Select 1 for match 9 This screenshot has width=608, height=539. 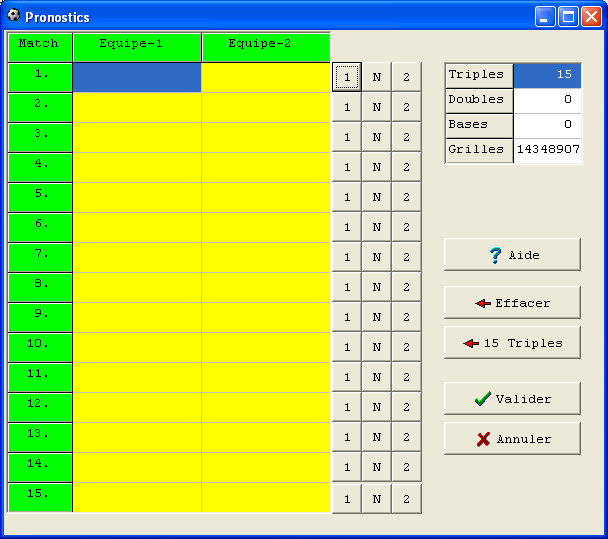coord(347,317)
